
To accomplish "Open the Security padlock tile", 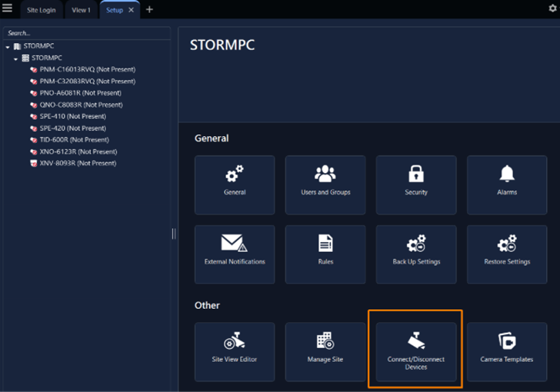I will coord(416,184).
